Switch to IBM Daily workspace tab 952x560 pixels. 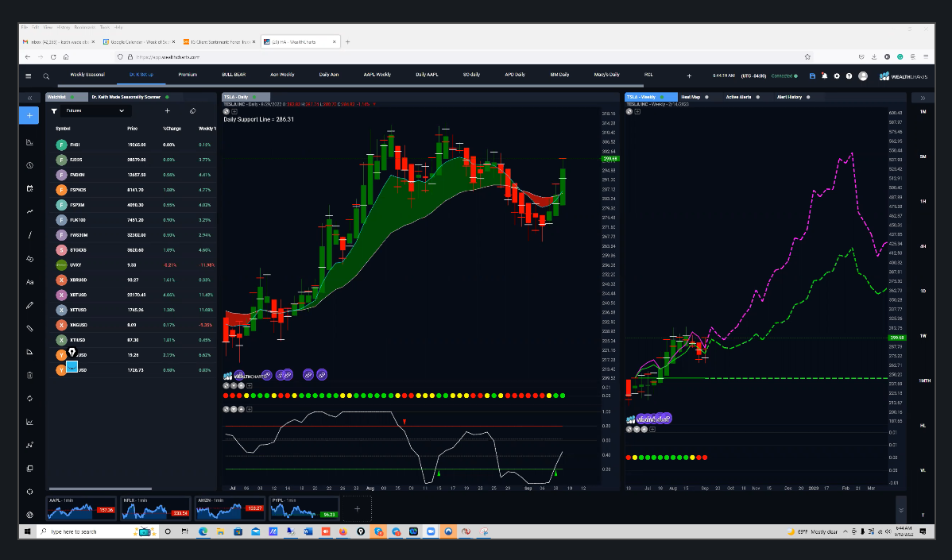click(559, 75)
